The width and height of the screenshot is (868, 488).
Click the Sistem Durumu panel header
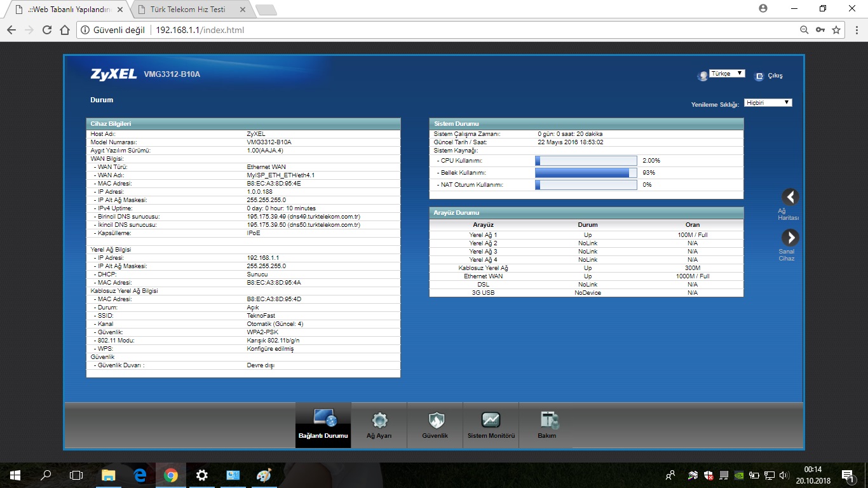[x=587, y=123]
